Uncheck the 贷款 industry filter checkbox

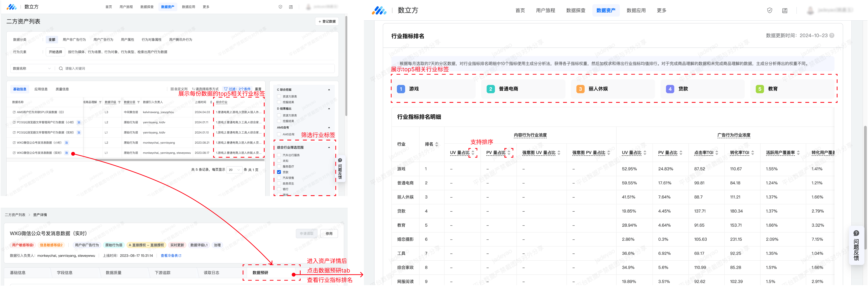(279, 172)
